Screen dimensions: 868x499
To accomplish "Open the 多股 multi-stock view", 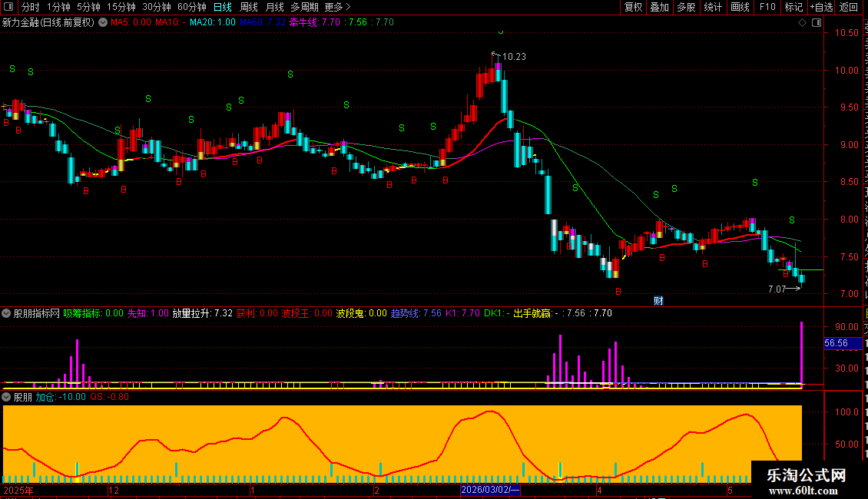I will pyautogui.click(x=687, y=7).
